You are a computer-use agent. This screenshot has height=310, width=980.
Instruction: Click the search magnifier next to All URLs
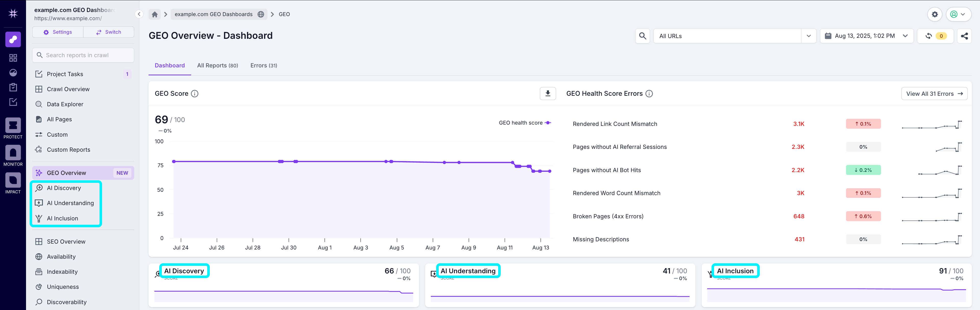pyautogui.click(x=643, y=36)
